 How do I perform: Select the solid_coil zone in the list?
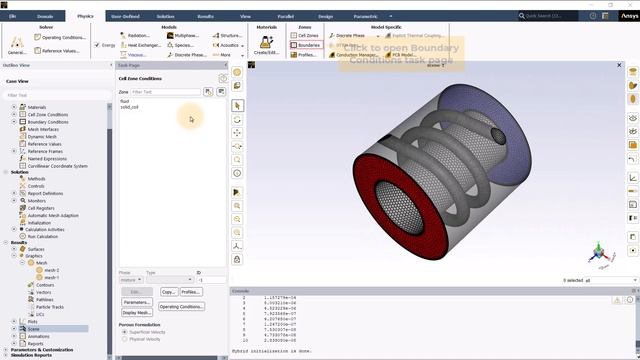[x=129, y=107]
